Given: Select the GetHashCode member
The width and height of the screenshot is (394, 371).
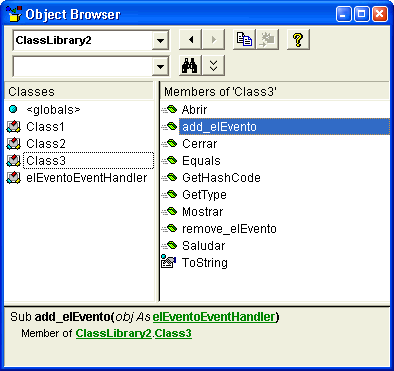Looking at the screenshot, I should [221, 178].
